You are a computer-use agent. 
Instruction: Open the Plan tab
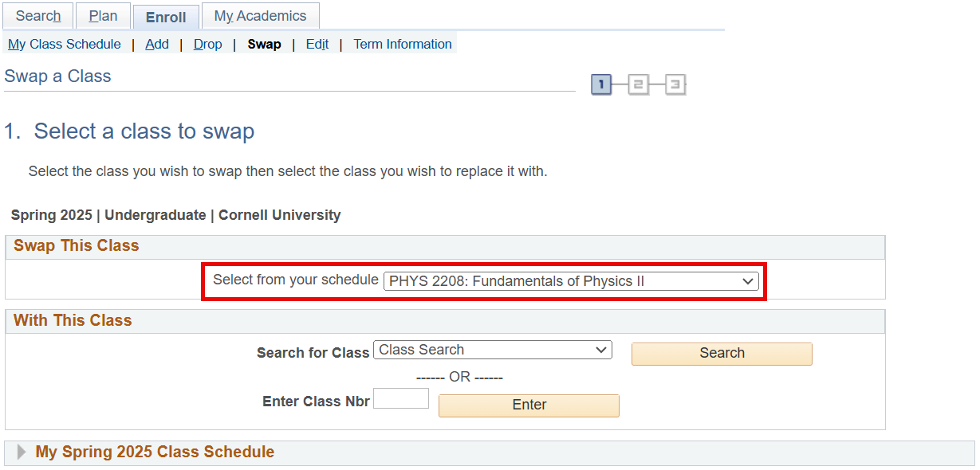click(103, 16)
